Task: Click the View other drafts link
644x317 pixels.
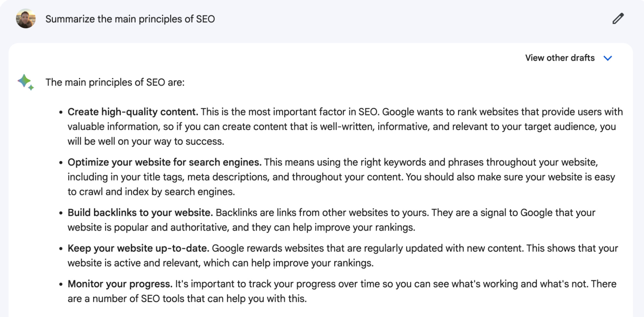Action: (560, 58)
